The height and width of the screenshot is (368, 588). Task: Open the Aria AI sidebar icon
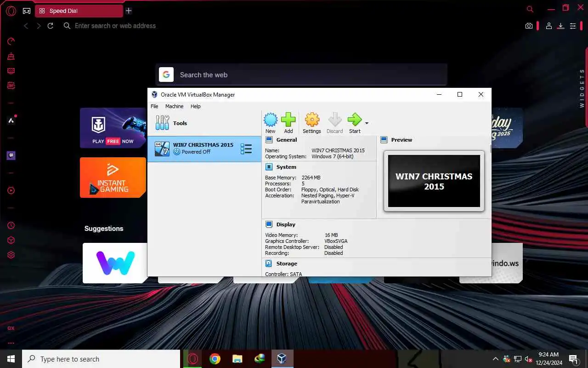[11, 121]
